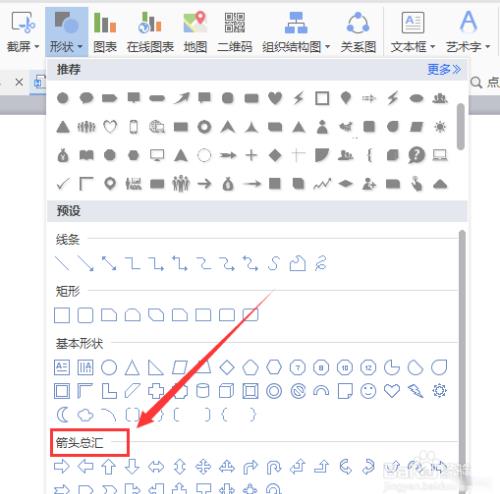
Task: Select the donut ring basic shape
Action: [x=274, y=391]
